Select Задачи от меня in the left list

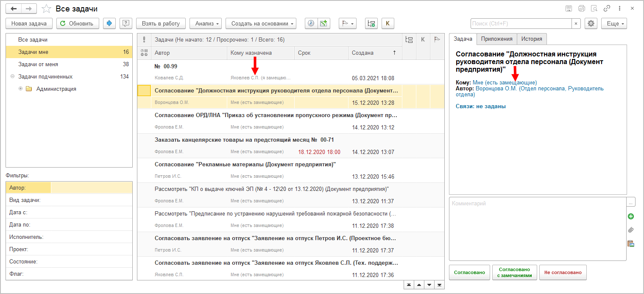(x=69, y=64)
